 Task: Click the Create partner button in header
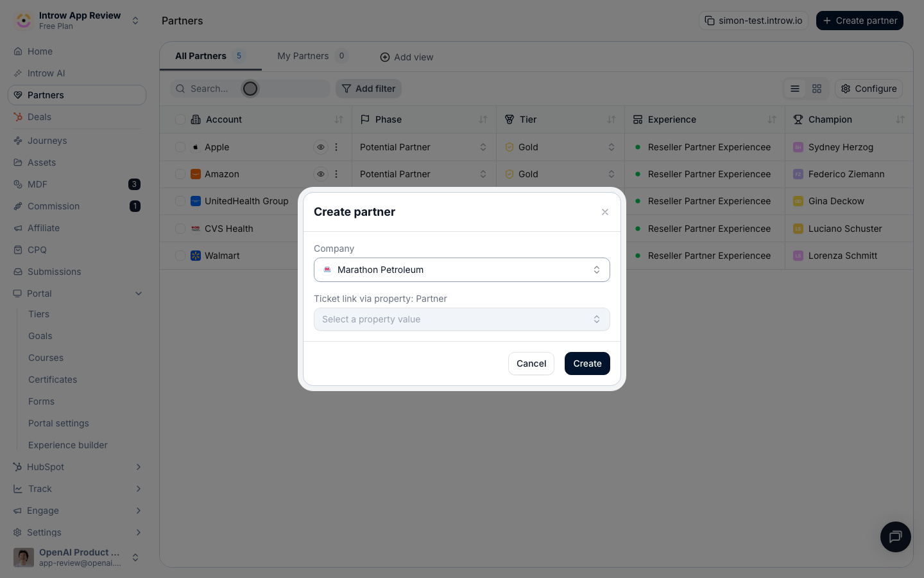pos(860,21)
